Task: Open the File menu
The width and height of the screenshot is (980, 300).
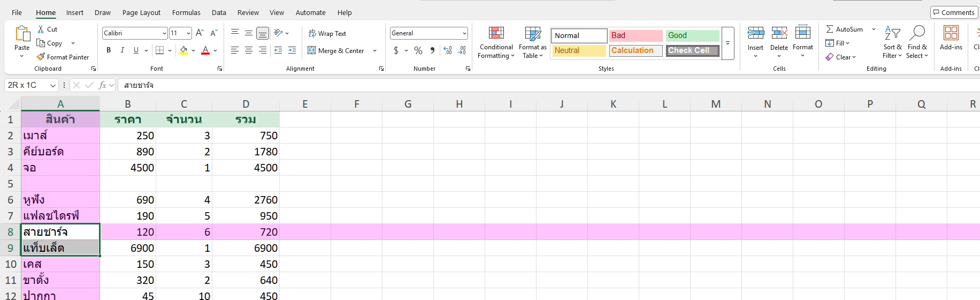Action: click(17, 12)
